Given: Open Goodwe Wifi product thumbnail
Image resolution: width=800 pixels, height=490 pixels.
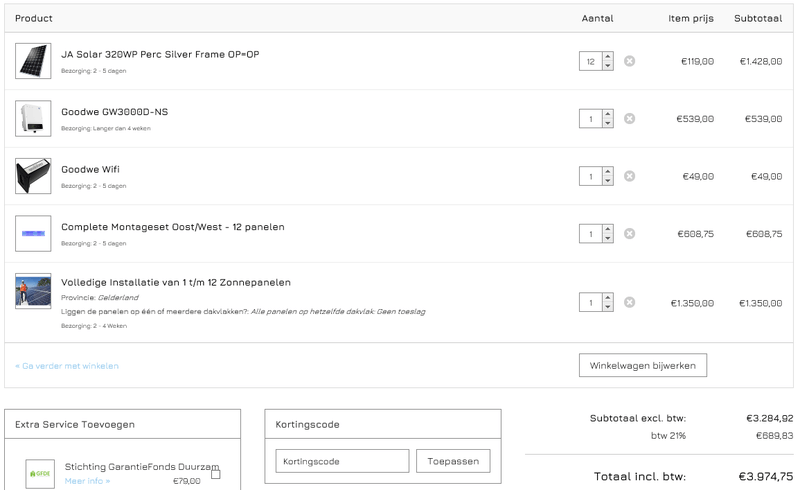Looking at the screenshot, I should (x=33, y=176).
